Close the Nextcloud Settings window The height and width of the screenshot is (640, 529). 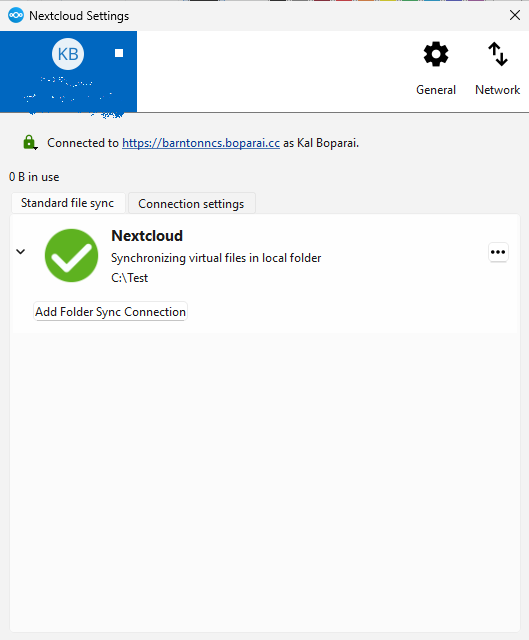pos(515,16)
